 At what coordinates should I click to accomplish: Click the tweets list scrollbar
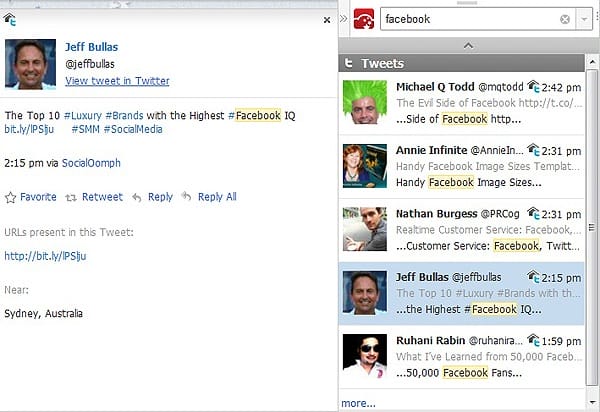(x=592, y=200)
